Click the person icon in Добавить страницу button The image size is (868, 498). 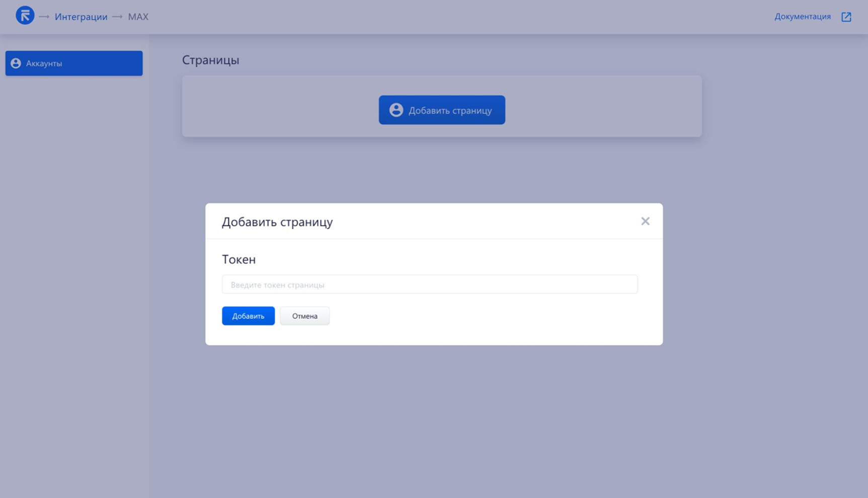pyautogui.click(x=396, y=110)
